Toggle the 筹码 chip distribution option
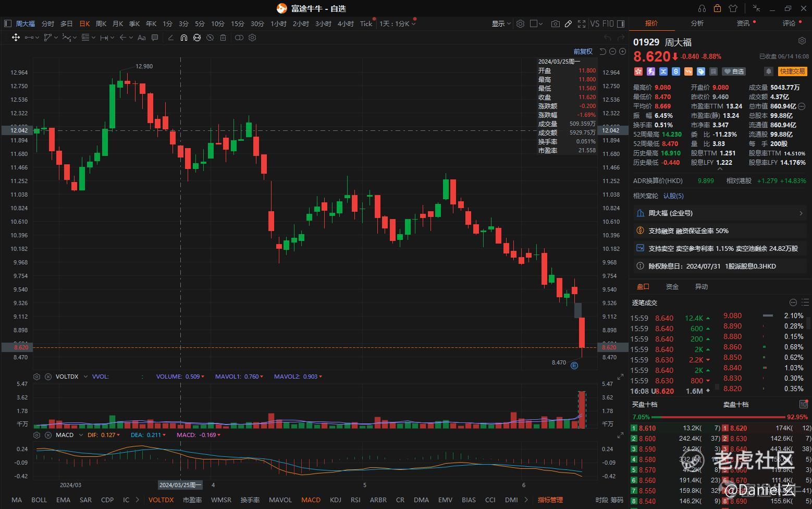Screen dimensions: 812x509 tap(617, 500)
